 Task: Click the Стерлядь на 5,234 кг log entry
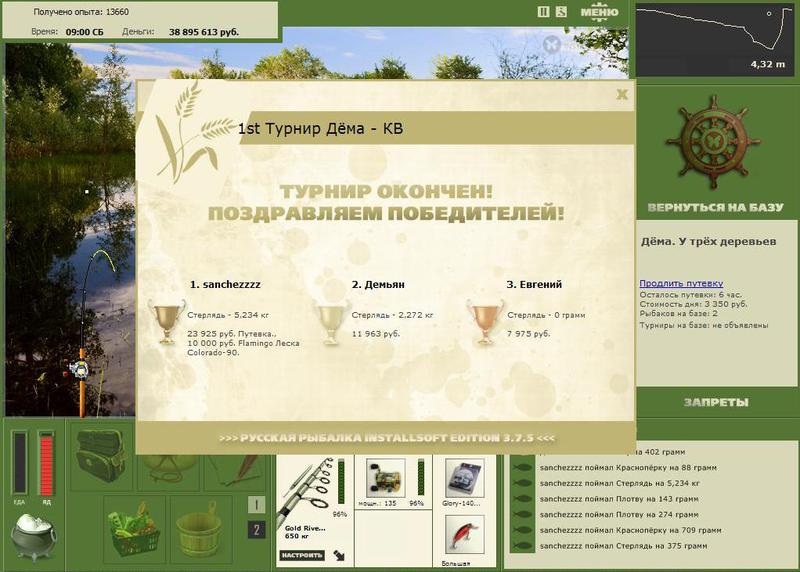click(x=619, y=483)
